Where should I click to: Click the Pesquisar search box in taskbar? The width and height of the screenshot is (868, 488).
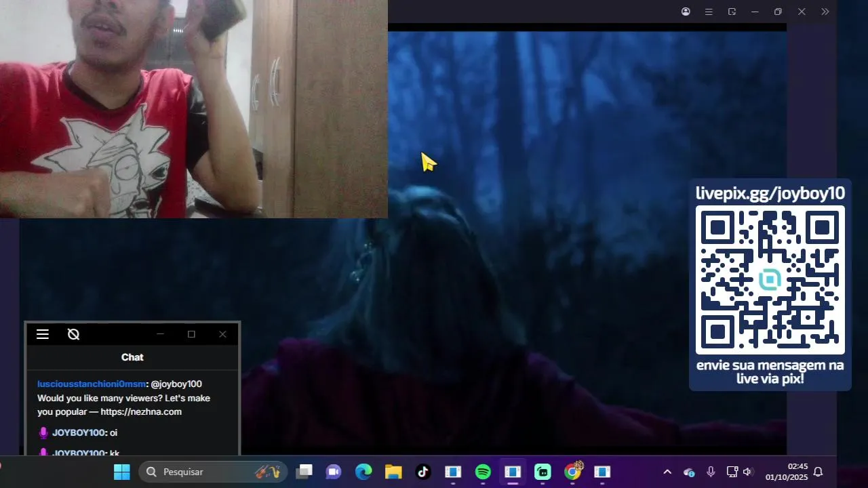click(x=213, y=472)
